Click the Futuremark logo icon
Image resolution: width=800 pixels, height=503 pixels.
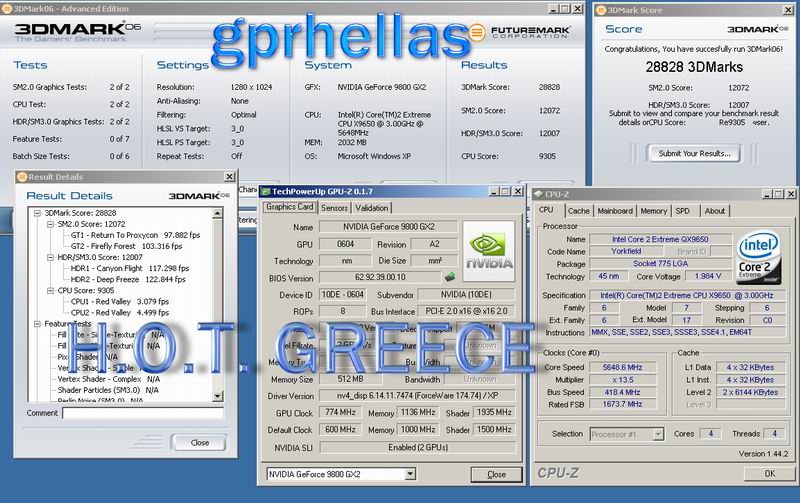click(477, 32)
